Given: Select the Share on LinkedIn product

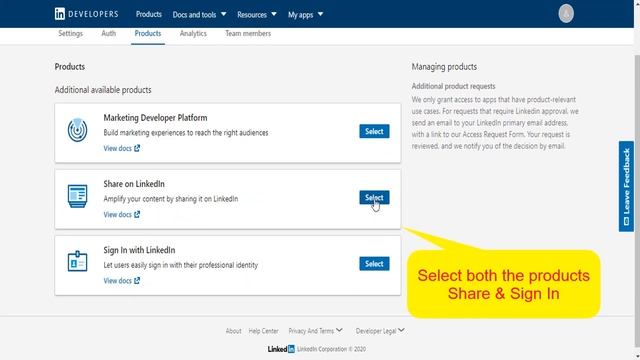Looking at the screenshot, I should pos(374,198).
